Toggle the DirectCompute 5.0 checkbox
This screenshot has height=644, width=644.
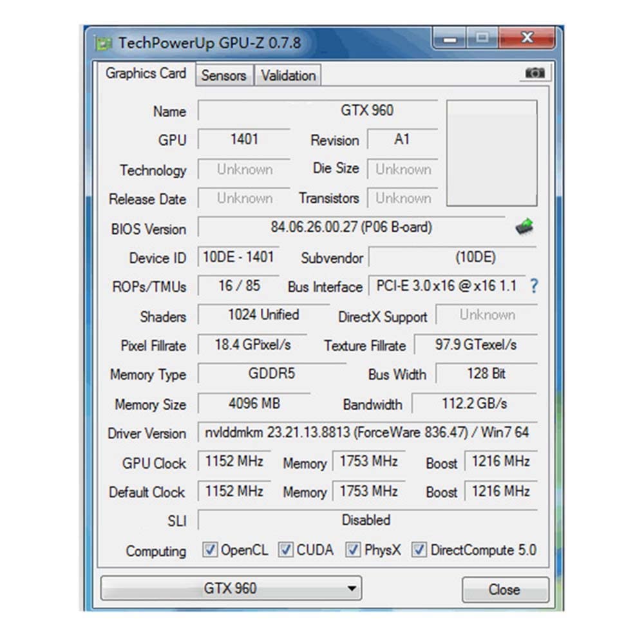click(x=419, y=549)
